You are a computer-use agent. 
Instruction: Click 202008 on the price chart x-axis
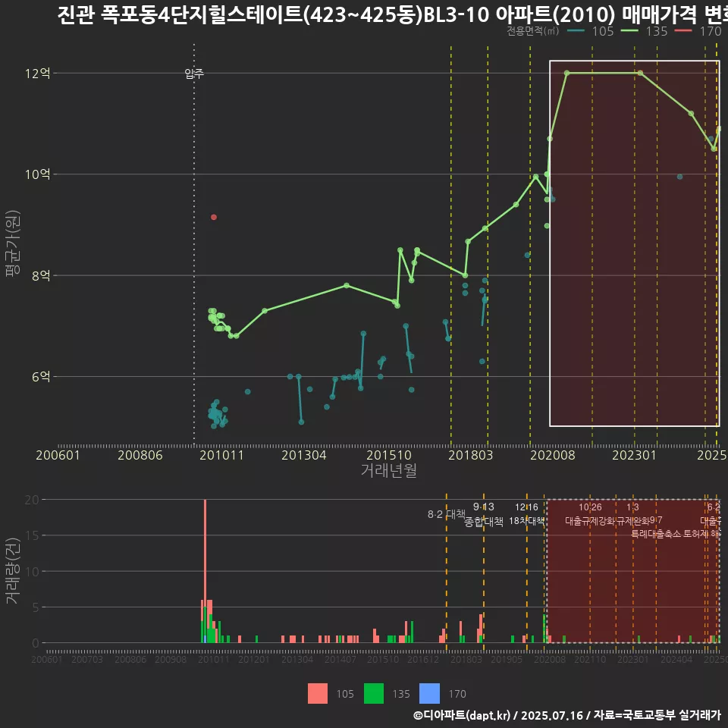553,455
